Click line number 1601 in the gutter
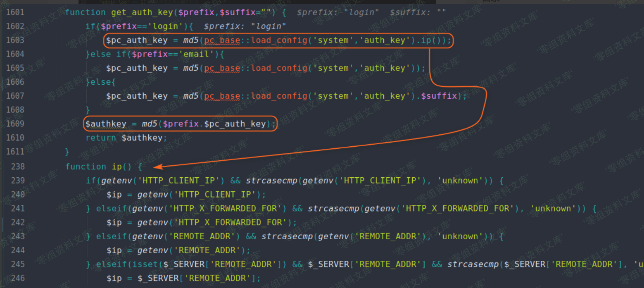 coord(15,12)
